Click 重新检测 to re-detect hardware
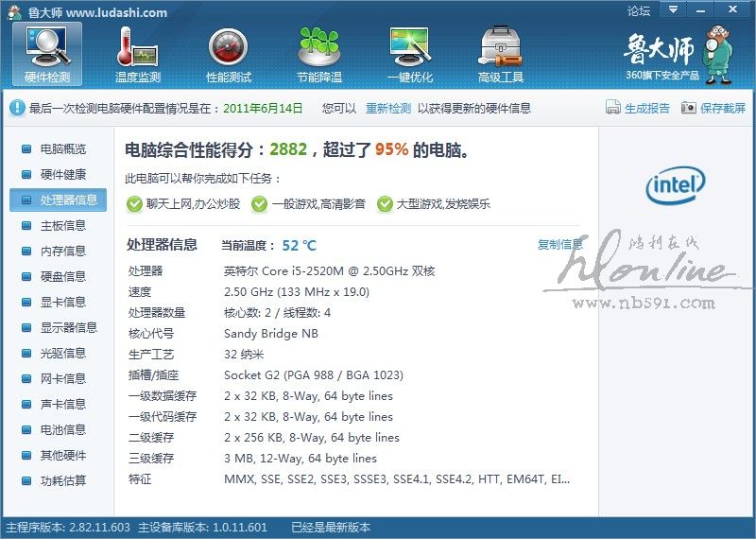This screenshot has width=756, height=539. [388, 108]
